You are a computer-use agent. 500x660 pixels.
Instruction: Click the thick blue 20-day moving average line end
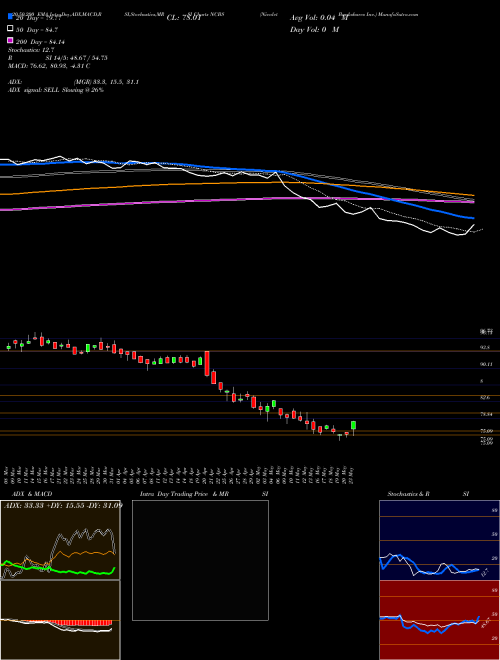point(471,218)
